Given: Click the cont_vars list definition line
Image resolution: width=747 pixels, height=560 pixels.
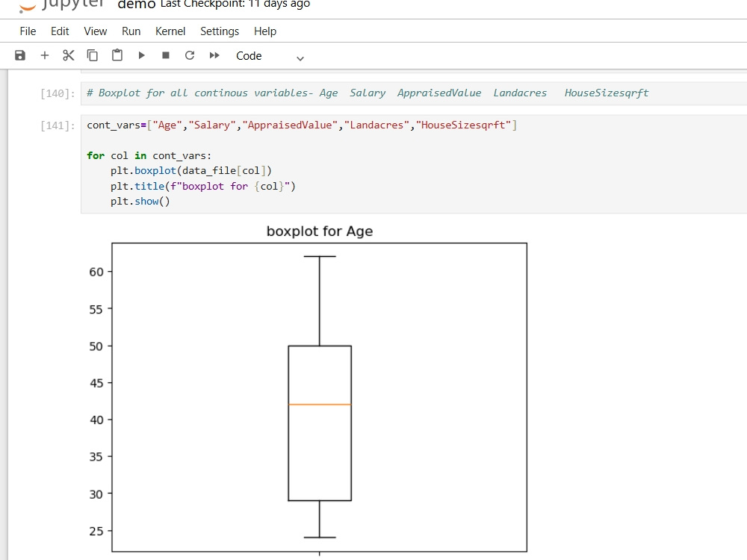Looking at the screenshot, I should [x=302, y=125].
